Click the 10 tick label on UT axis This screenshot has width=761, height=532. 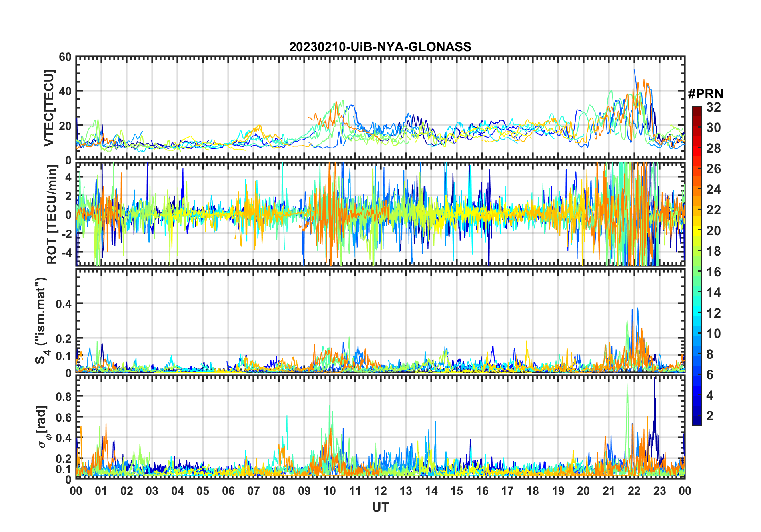pyautogui.click(x=330, y=491)
